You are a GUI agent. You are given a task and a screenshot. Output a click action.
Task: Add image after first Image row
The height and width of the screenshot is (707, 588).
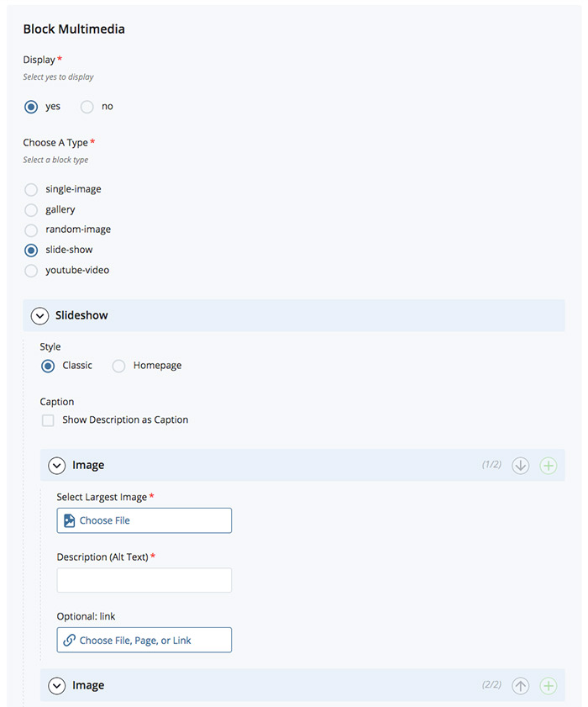tap(549, 466)
